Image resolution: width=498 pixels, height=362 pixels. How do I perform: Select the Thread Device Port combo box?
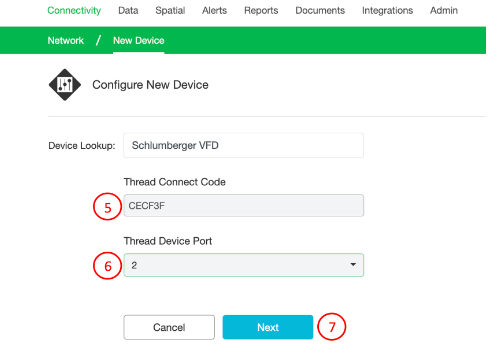(244, 265)
